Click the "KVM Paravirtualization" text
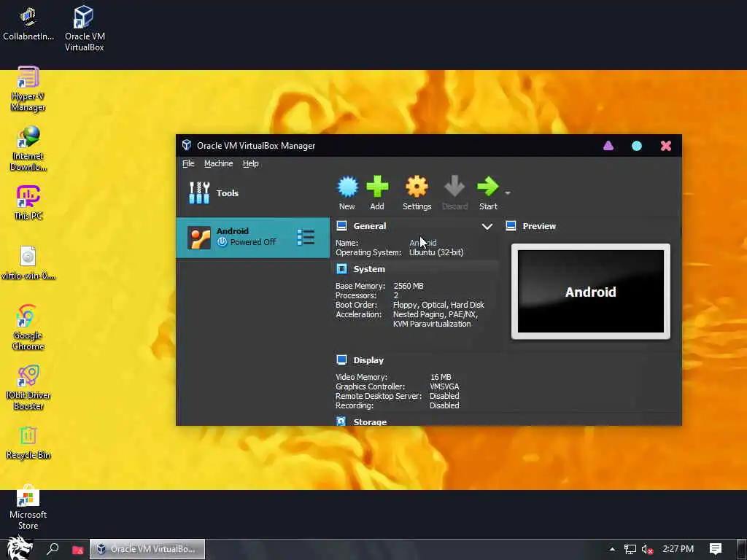 pyautogui.click(x=432, y=324)
